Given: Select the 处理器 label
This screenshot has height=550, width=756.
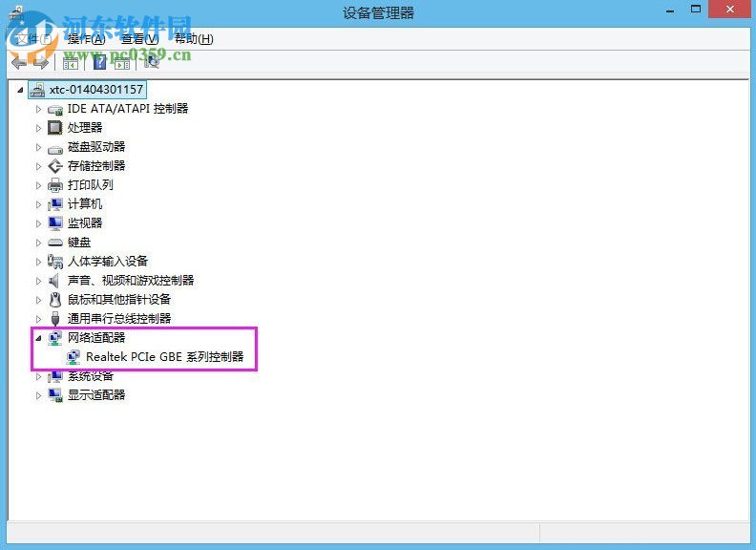Looking at the screenshot, I should click(x=85, y=127).
